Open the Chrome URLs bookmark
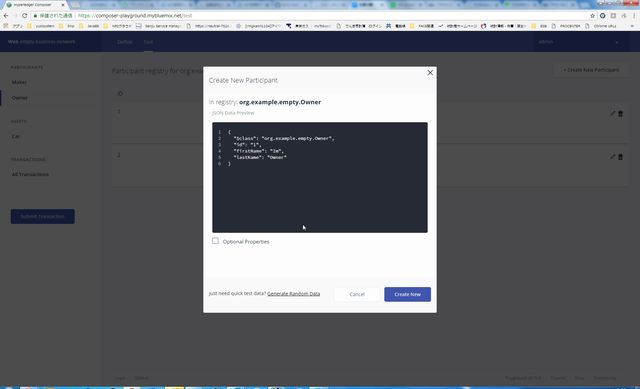The height and width of the screenshot is (389, 640). [602, 26]
